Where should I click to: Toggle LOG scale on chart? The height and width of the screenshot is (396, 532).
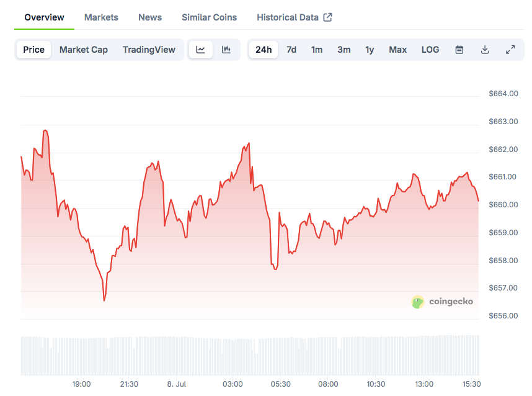pyautogui.click(x=430, y=50)
